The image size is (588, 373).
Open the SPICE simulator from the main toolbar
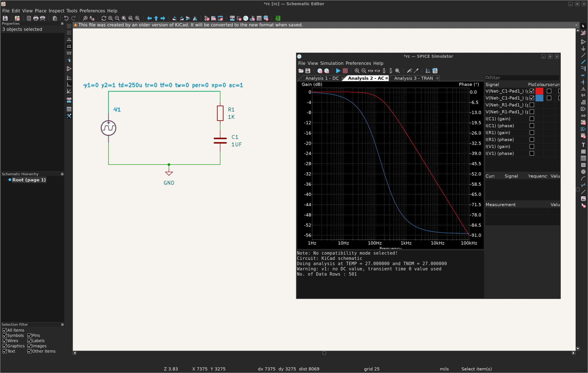246,18
